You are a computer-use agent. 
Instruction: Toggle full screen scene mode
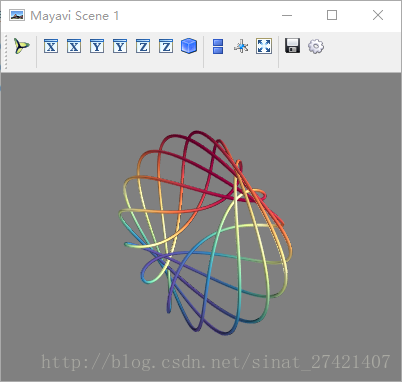click(x=264, y=46)
